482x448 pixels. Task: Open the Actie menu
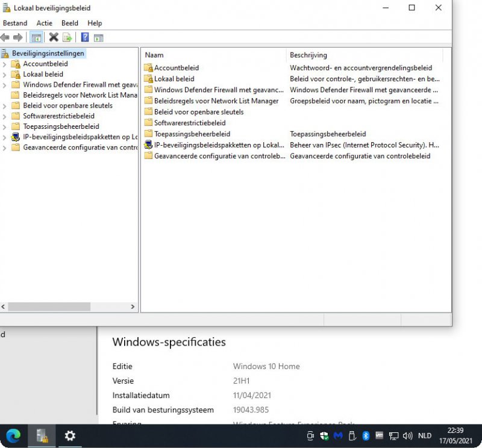44,23
